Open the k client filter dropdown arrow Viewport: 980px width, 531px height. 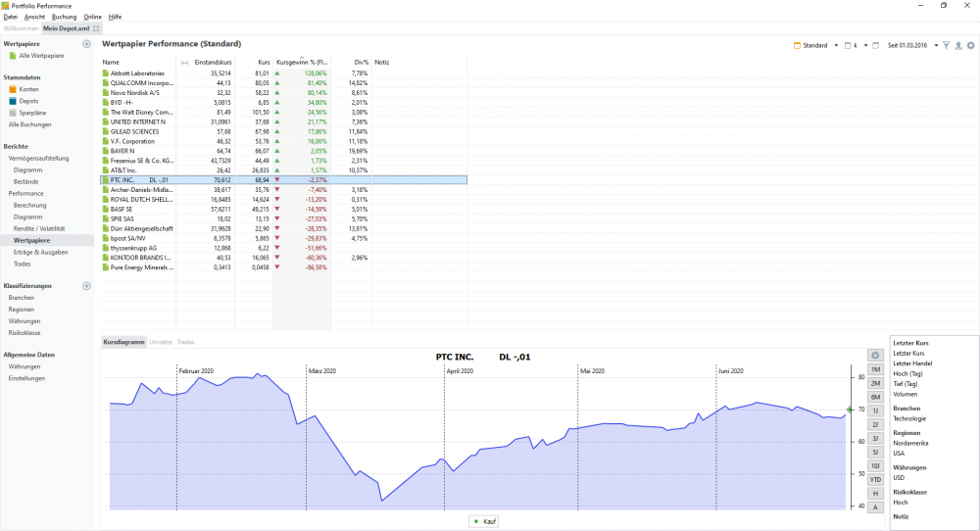[865, 46]
